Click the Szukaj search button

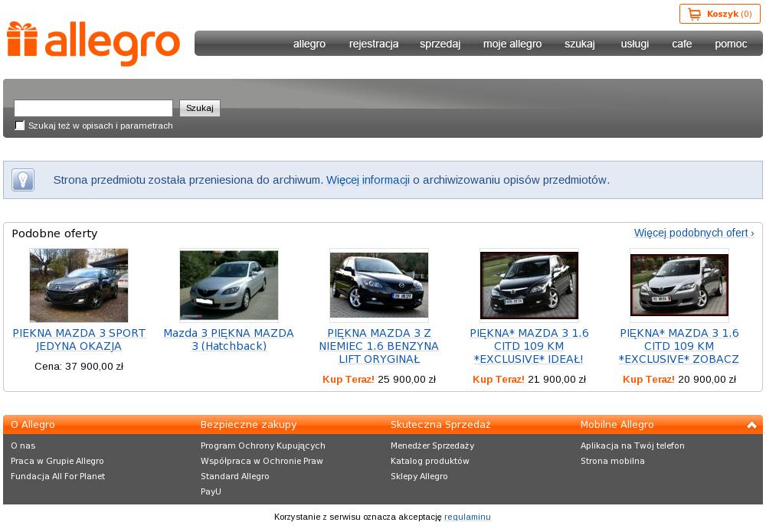[x=200, y=108]
